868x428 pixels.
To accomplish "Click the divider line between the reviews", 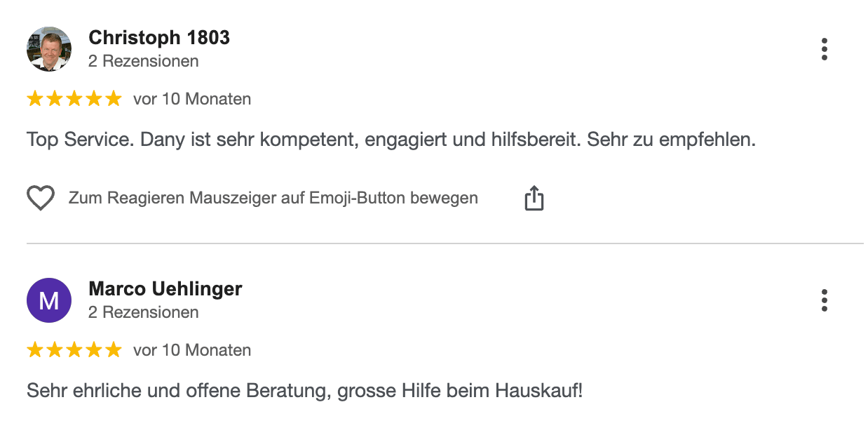I will point(445,243).
